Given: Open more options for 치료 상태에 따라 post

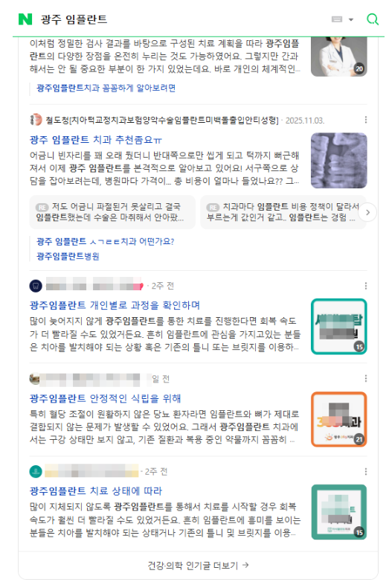Looking at the screenshot, I should coord(365,471).
